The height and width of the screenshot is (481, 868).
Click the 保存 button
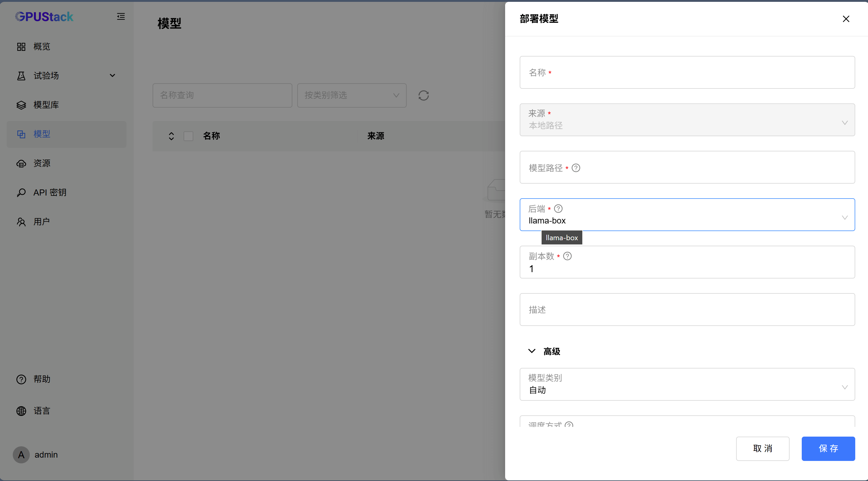pyautogui.click(x=828, y=449)
